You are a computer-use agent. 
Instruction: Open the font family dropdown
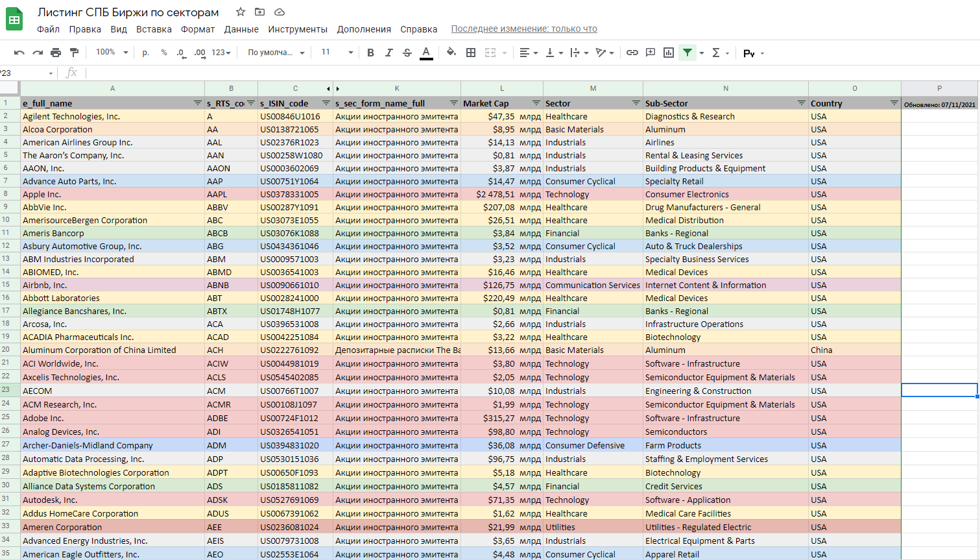(276, 53)
